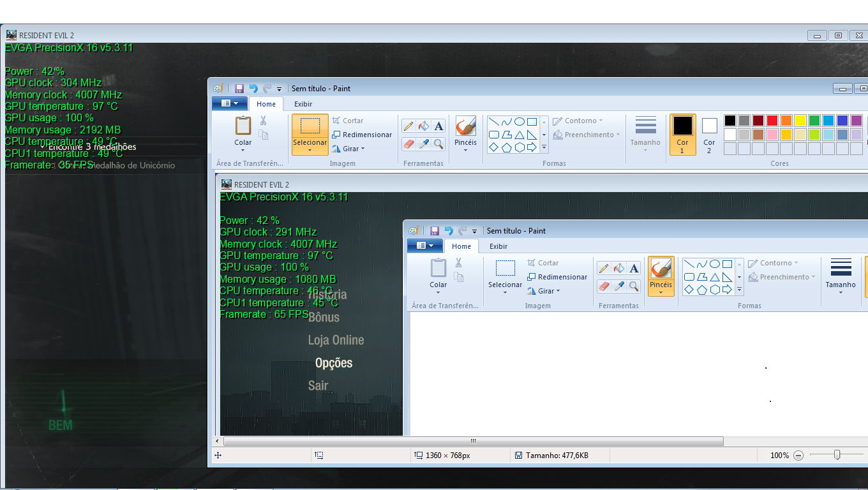
Task: Undo using the arrow in outer Paint title bar
Action: 253,89
